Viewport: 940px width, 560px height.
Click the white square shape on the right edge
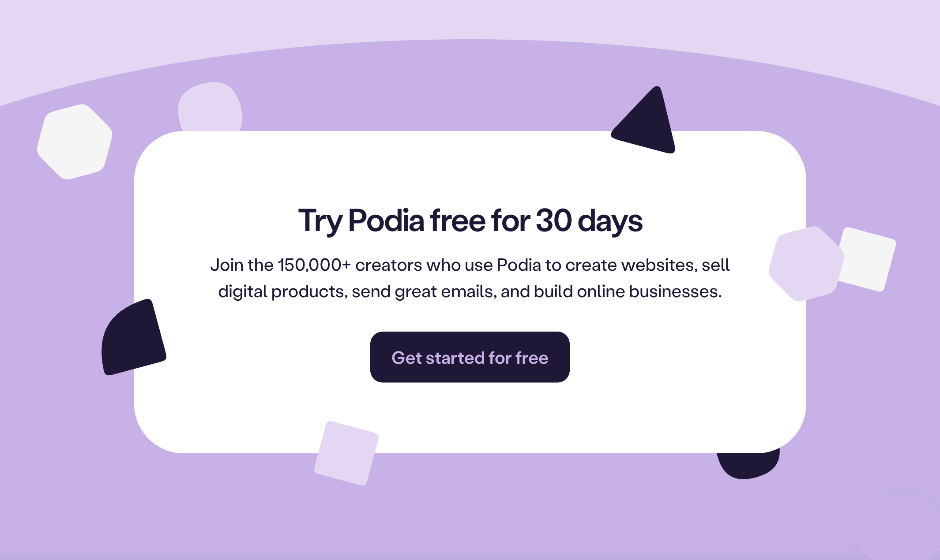[867, 258]
